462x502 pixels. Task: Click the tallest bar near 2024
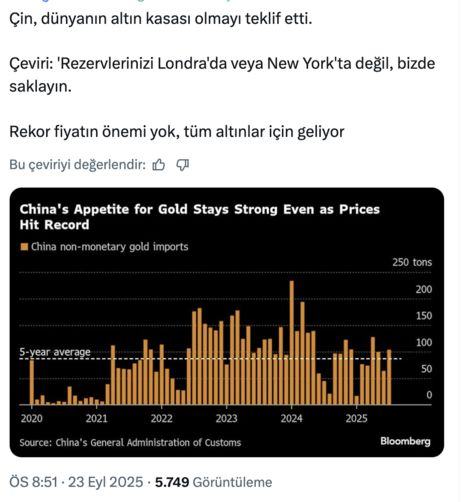pyautogui.click(x=292, y=343)
